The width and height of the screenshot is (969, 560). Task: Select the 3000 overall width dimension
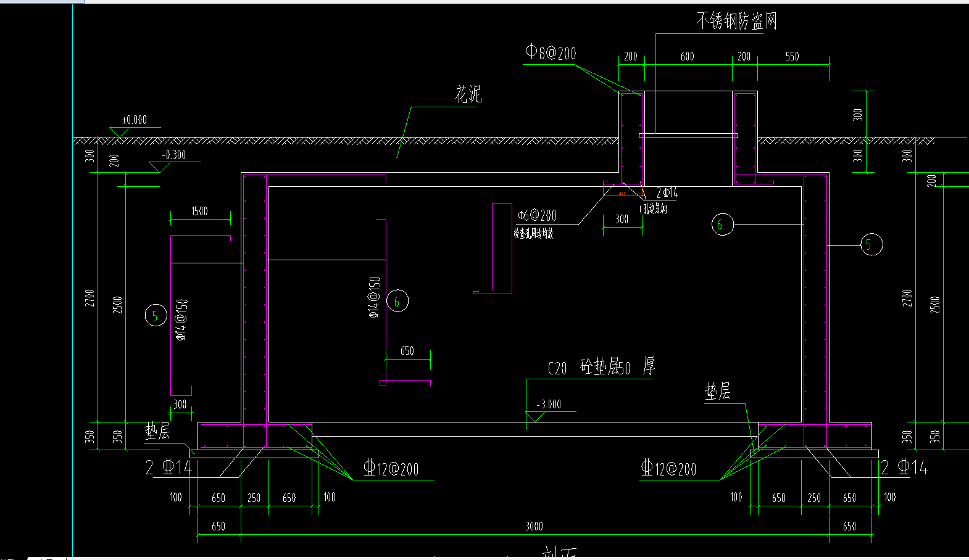pyautogui.click(x=534, y=526)
